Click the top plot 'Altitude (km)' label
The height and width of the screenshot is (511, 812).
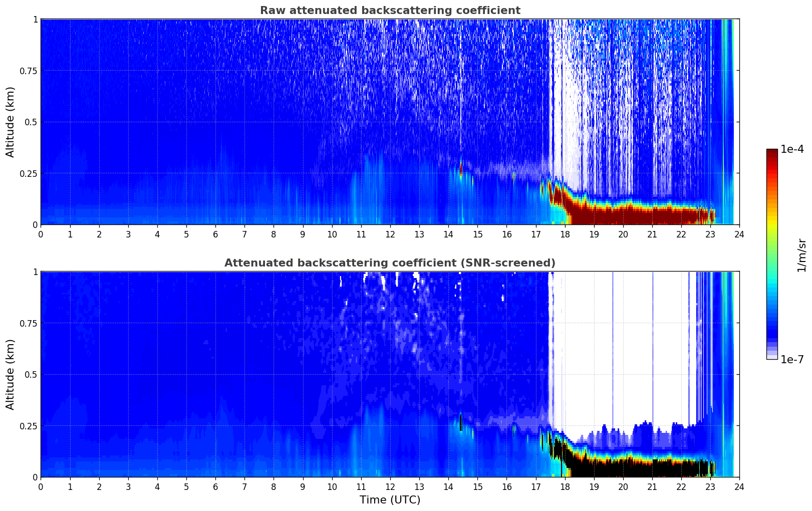click(x=11, y=122)
